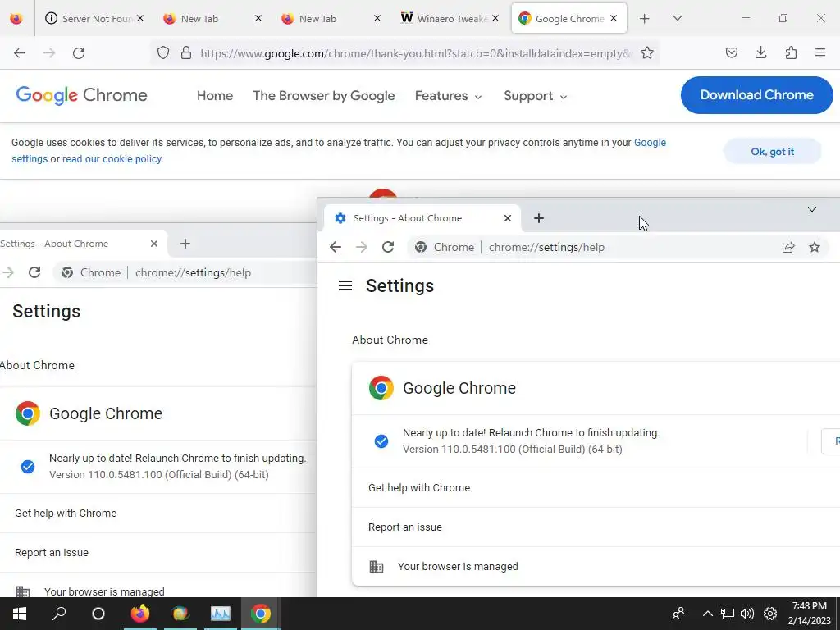
Task: Open Settings hamburger menu in front Chrome
Action: [x=345, y=286]
